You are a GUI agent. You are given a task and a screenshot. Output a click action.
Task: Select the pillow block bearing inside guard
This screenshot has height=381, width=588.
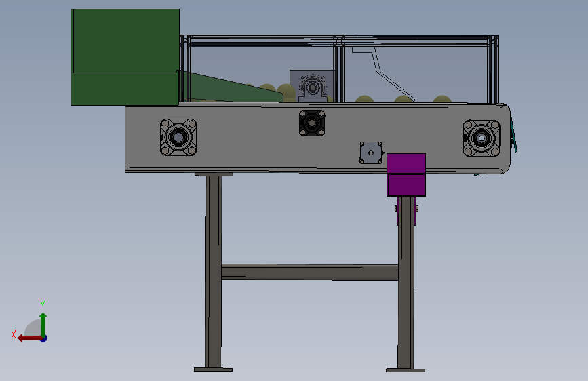coord(312,87)
